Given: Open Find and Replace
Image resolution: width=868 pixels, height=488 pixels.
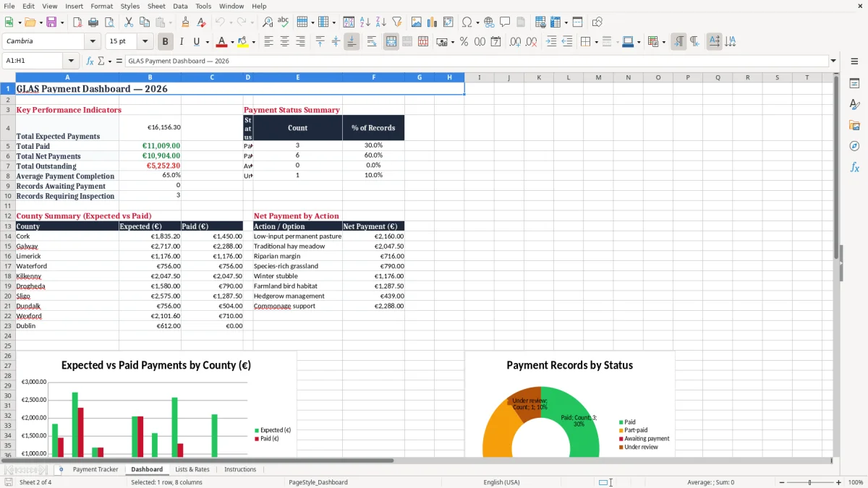Looking at the screenshot, I should (x=268, y=22).
